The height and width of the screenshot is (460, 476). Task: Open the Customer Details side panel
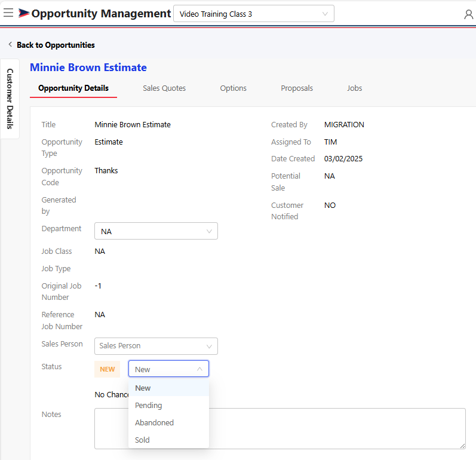pyautogui.click(x=10, y=99)
